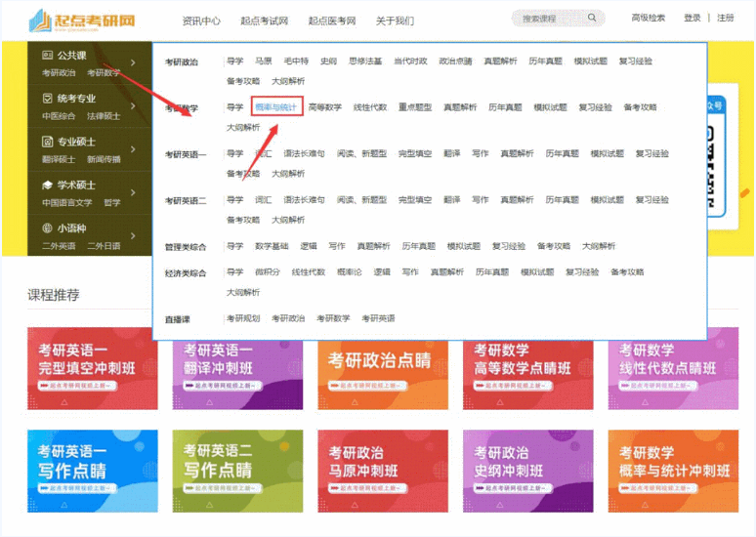This screenshot has width=756, height=537.
Task: Click the 登录 login link
Action: (x=692, y=18)
